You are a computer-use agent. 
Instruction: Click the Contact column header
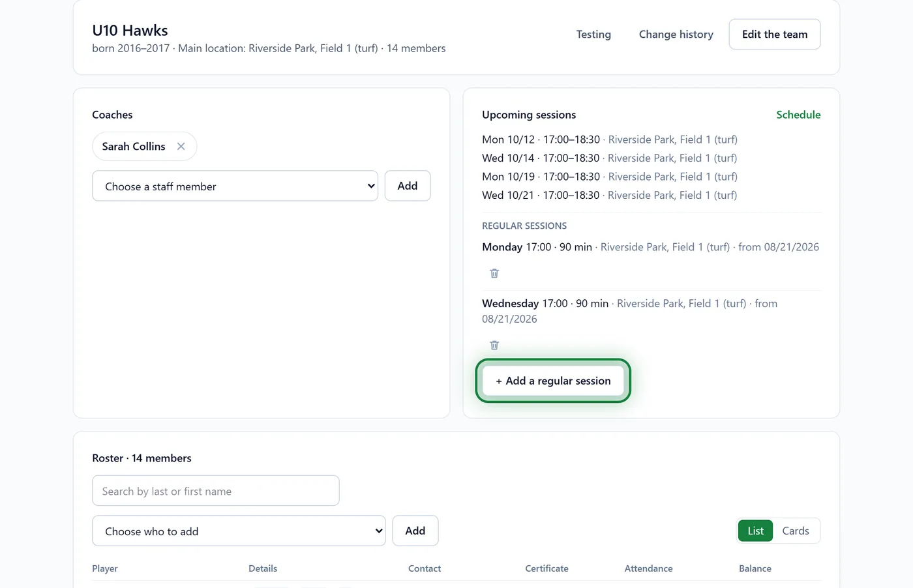tap(425, 568)
